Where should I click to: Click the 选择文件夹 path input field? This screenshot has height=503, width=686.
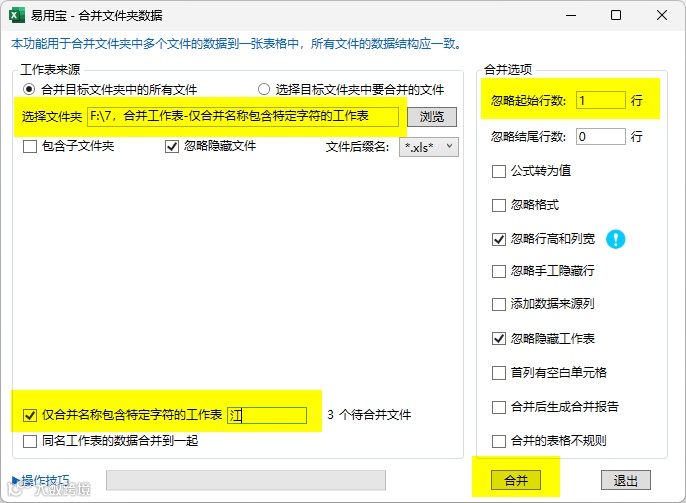coord(243,116)
